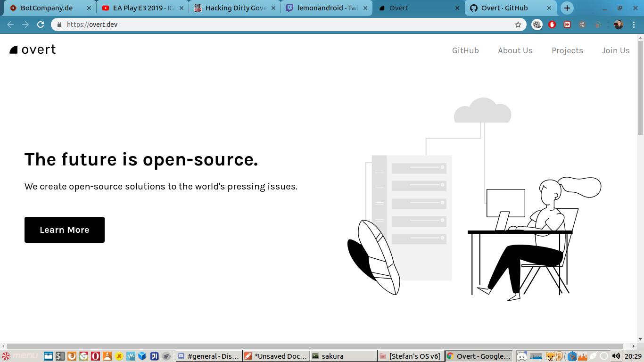Switch to the Overt · GitHub tab
644x362 pixels.
tap(504, 8)
